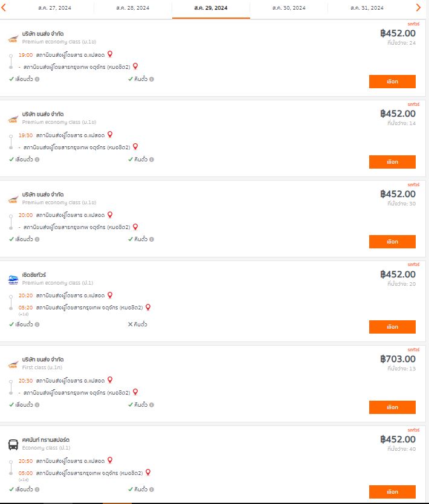
Task: Click the เชิดชัยทัวร์ operator logo
Action: coord(13,280)
